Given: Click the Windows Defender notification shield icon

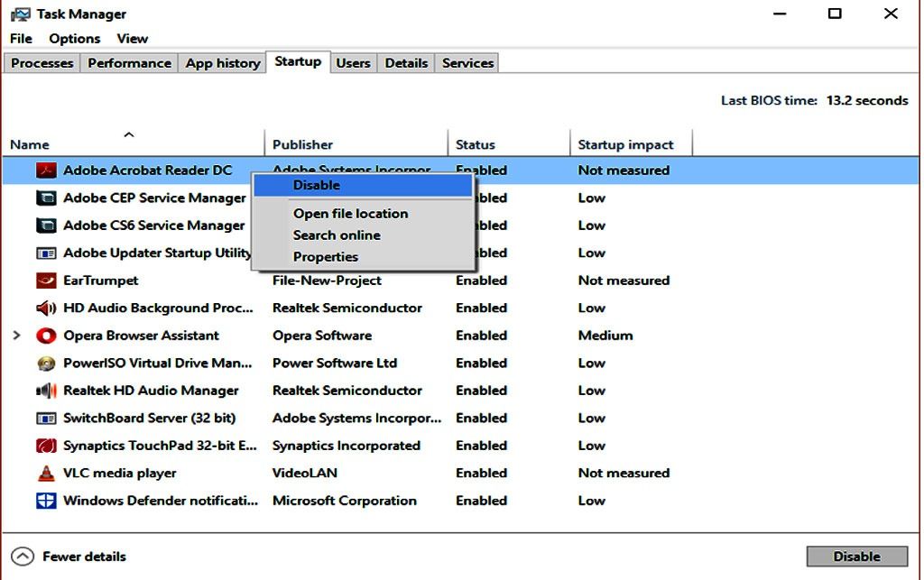Looking at the screenshot, I should pos(46,501).
